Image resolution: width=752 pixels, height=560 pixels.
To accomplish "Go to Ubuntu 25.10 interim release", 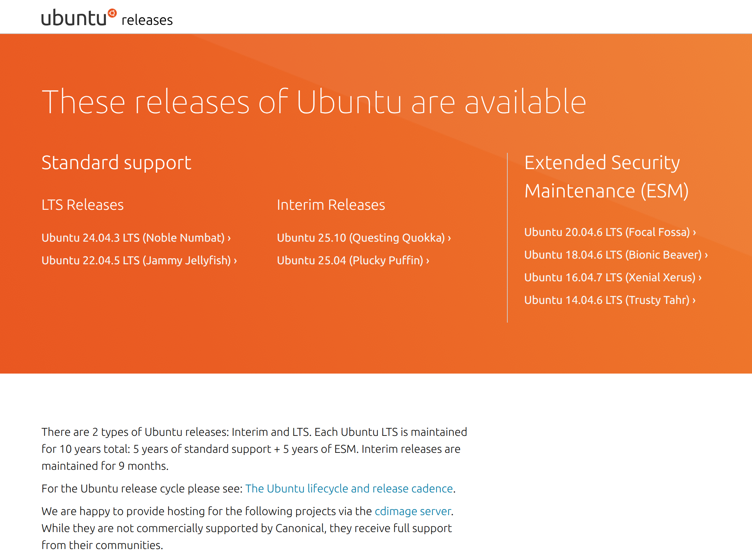I will 360,238.
